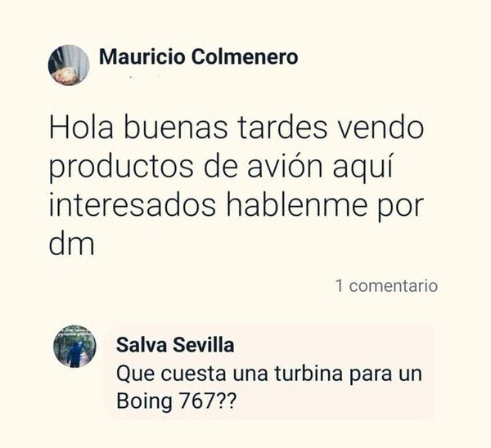Select the word "avión" in the post
Viewport: 491px width, 448px height.
[285, 166]
